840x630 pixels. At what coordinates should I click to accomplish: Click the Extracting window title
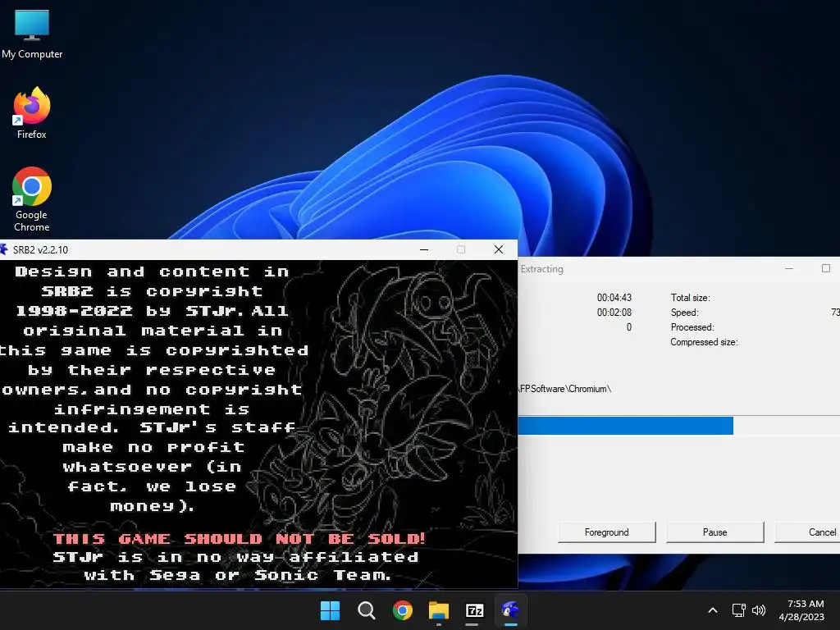[542, 269]
